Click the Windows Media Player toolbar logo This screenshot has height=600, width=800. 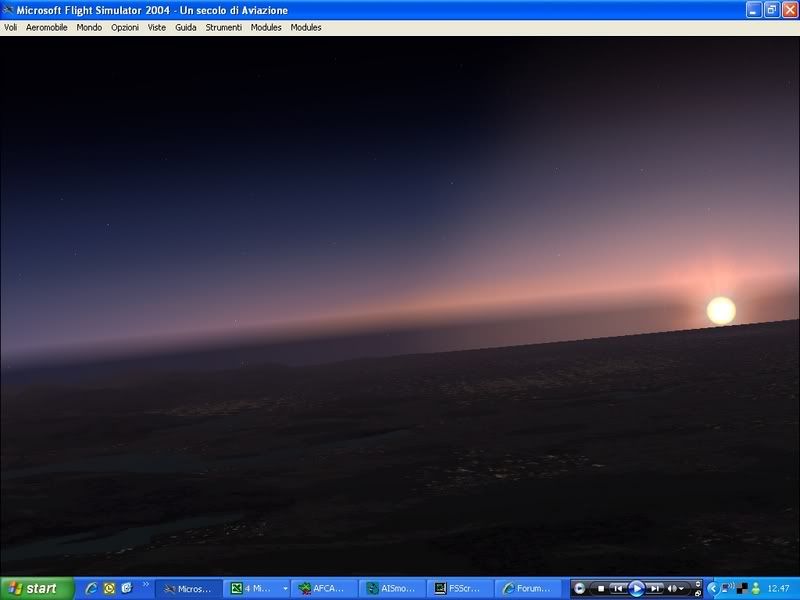[580, 588]
